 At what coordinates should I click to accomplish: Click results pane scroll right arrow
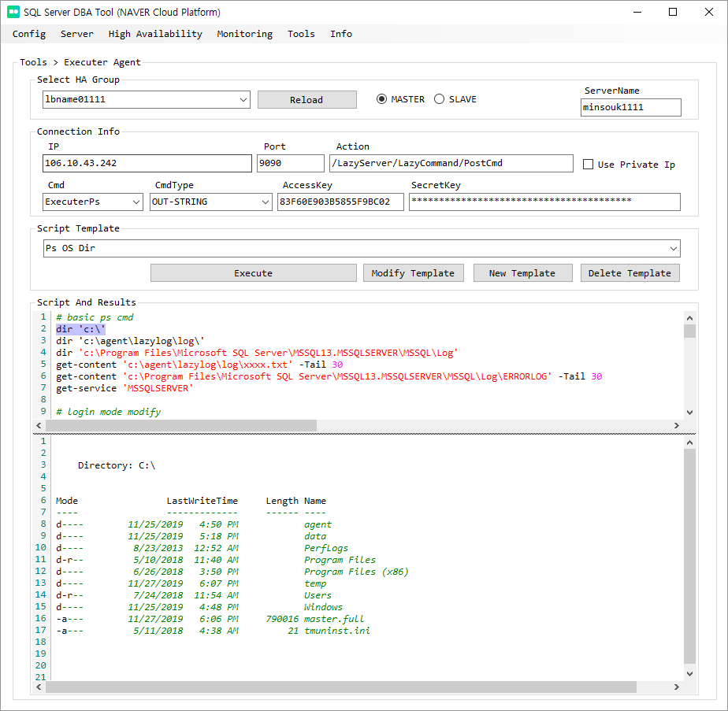click(x=677, y=687)
